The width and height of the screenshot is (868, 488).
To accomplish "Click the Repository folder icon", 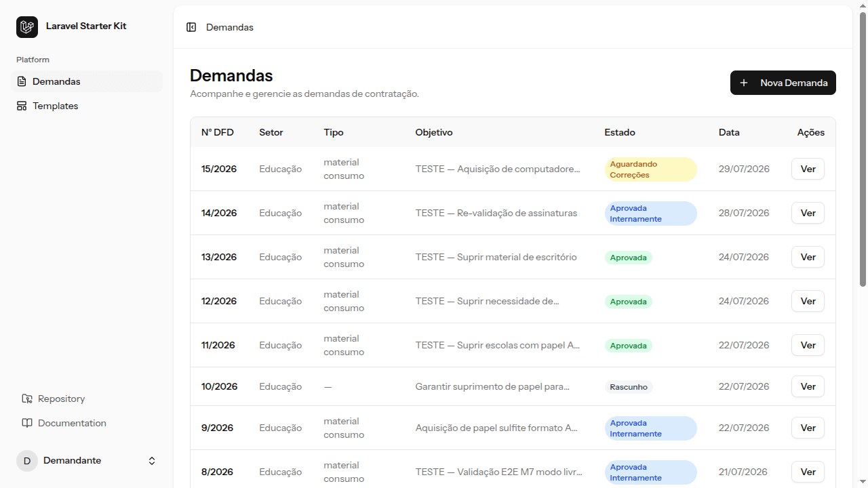I will [27, 399].
